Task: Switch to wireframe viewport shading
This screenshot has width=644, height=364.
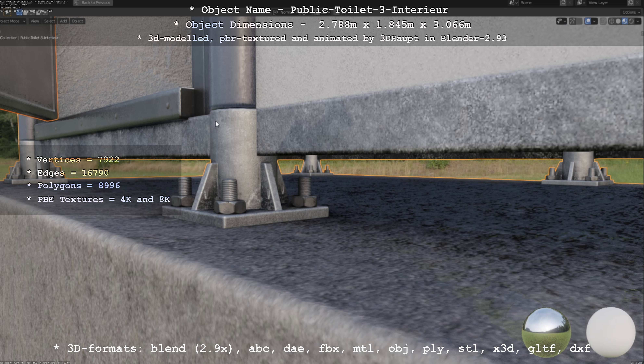Action: pyautogui.click(x=612, y=21)
